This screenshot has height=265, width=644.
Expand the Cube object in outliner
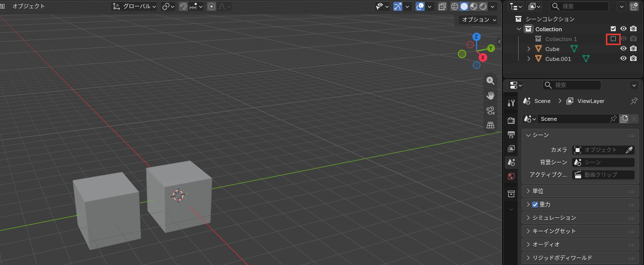529,49
